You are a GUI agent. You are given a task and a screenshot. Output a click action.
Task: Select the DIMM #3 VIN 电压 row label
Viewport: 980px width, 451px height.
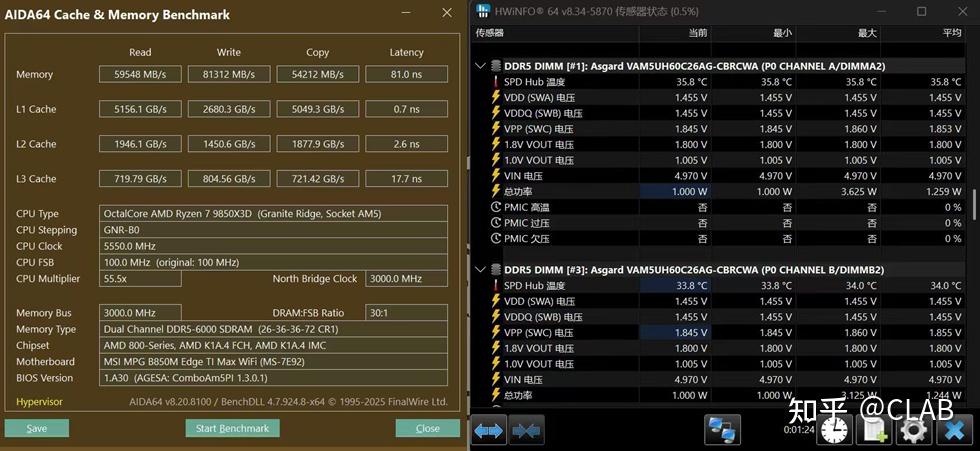pyautogui.click(x=523, y=380)
